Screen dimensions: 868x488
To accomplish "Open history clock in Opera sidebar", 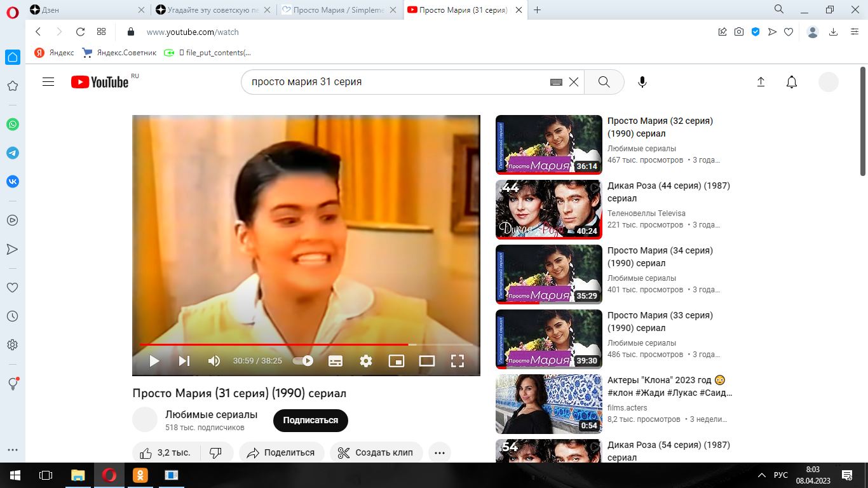I will click(13, 316).
